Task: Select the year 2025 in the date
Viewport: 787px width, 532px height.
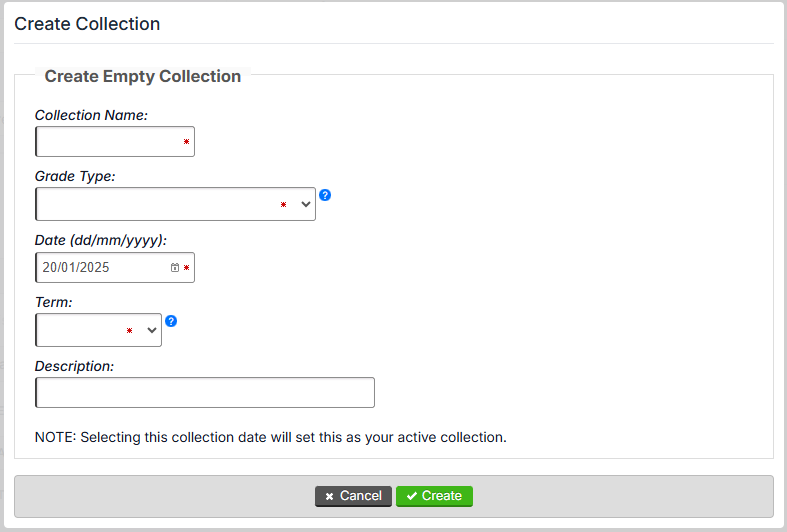Action: click(94, 268)
